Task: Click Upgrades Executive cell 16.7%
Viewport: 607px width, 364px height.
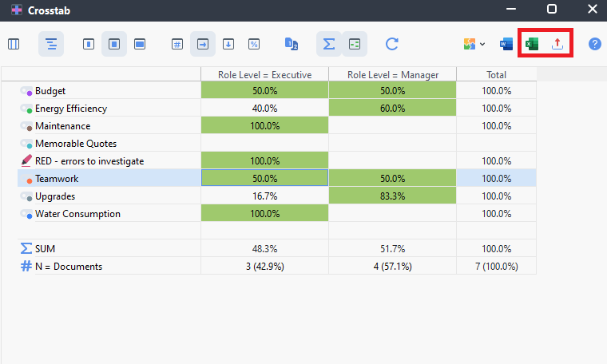Action: click(265, 196)
